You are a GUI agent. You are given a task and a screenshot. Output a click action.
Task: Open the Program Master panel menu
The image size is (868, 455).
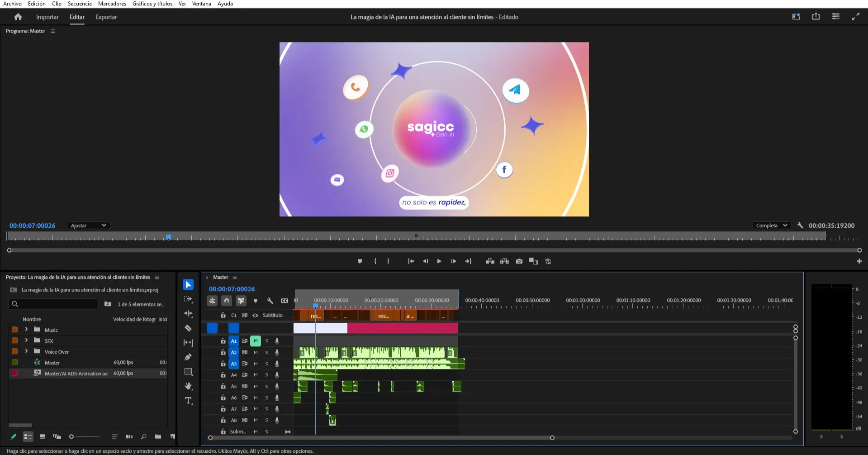point(53,31)
